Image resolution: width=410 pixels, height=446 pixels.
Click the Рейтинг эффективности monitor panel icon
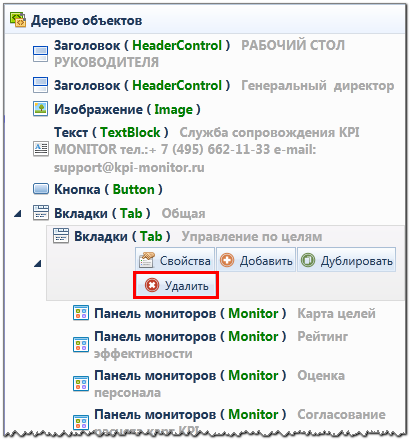81,344
